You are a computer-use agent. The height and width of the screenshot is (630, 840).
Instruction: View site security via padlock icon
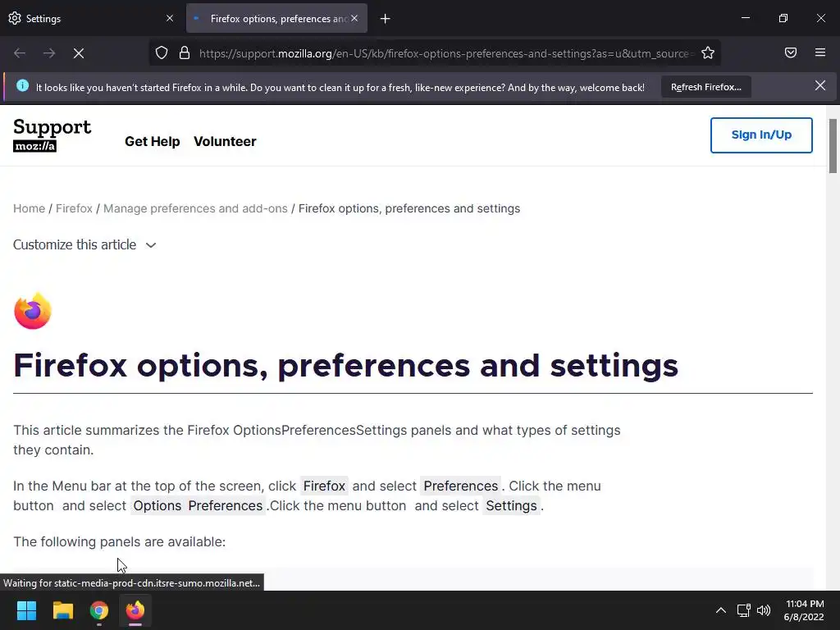pyautogui.click(x=185, y=53)
